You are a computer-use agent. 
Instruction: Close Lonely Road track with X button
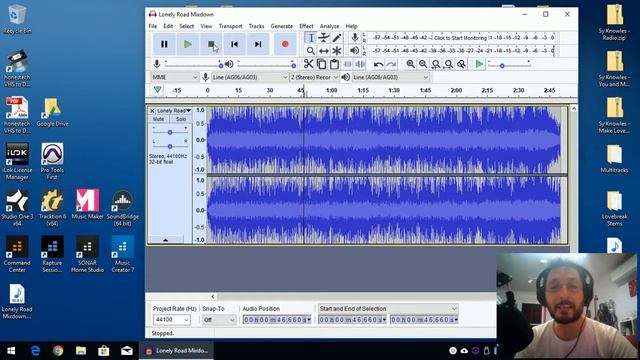click(152, 111)
